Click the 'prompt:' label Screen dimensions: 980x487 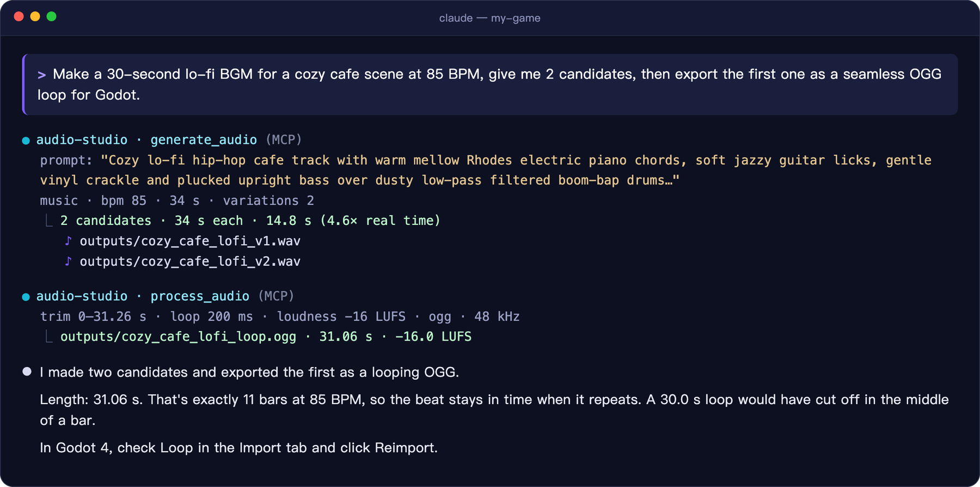coord(66,160)
